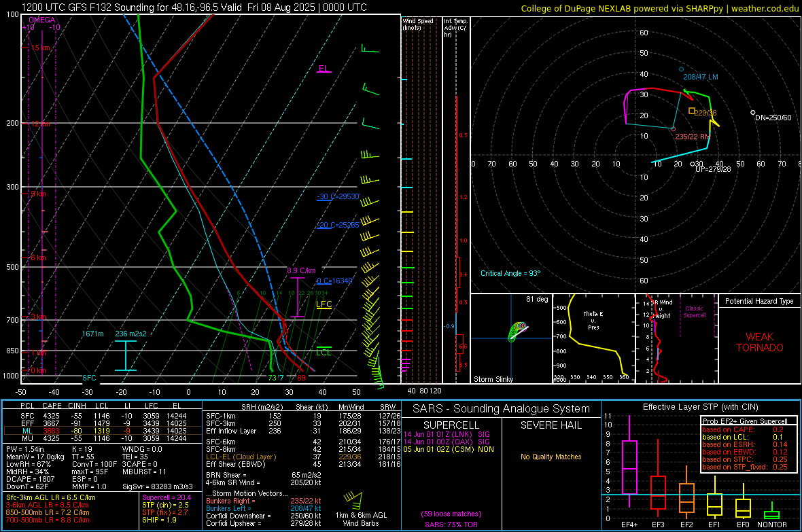Click the 208/47 LM left-mover hodograph marker
Screen dimensions: 802x532
681,69
